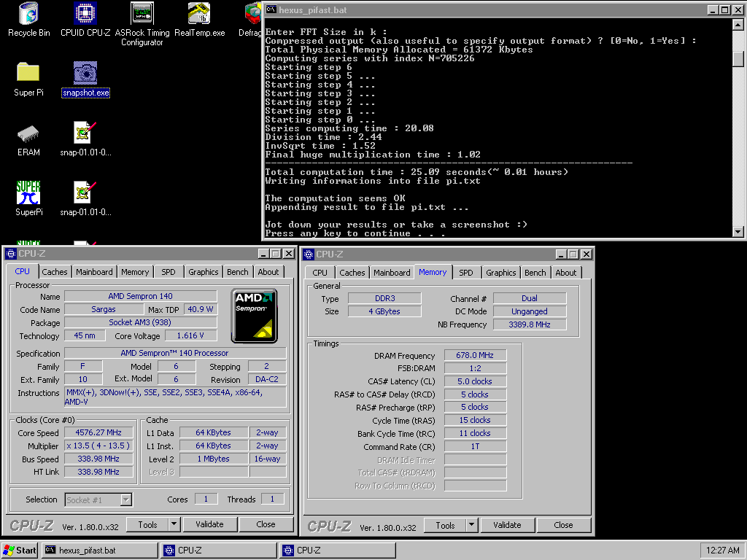Expand Tools dropdown arrow in left CPU-Z
The width and height of the screenshot is (747, 560).
(x=174, y=524)
